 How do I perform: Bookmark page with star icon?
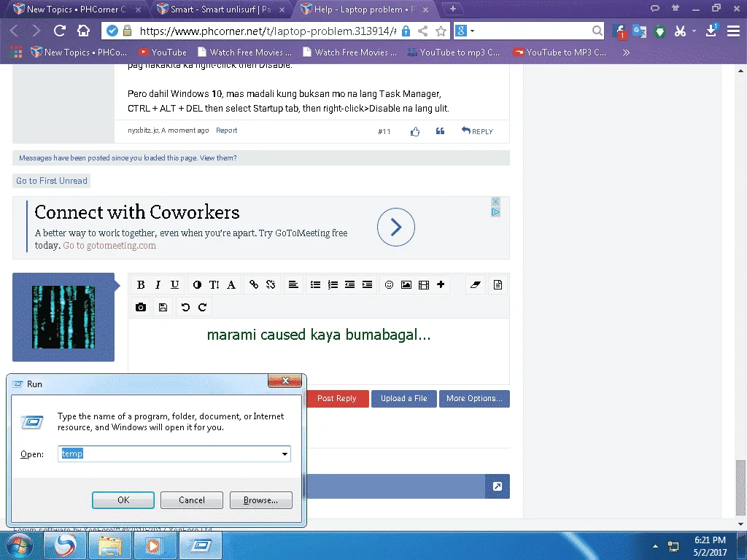click(441, 31)
